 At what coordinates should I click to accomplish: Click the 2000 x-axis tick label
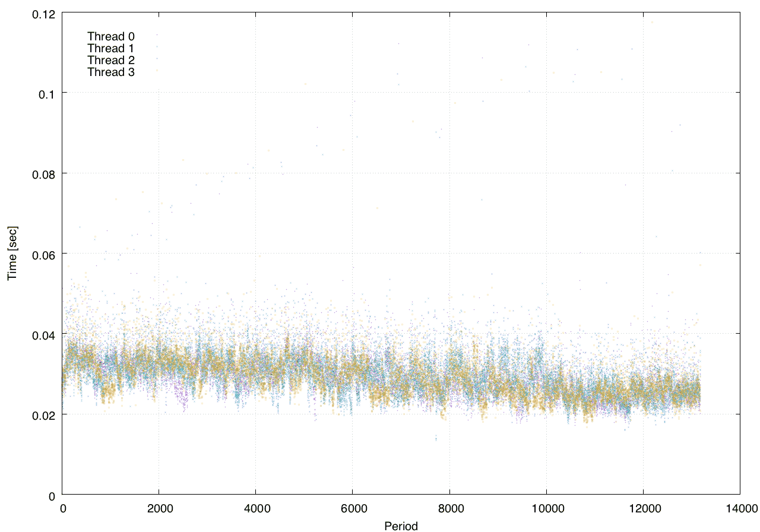(159, 508)
